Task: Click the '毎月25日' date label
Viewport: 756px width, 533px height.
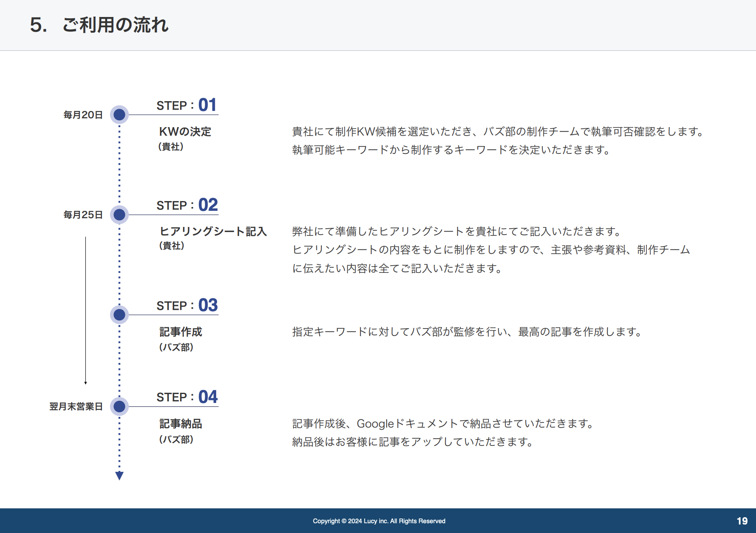Action: [x=83, y=215]
